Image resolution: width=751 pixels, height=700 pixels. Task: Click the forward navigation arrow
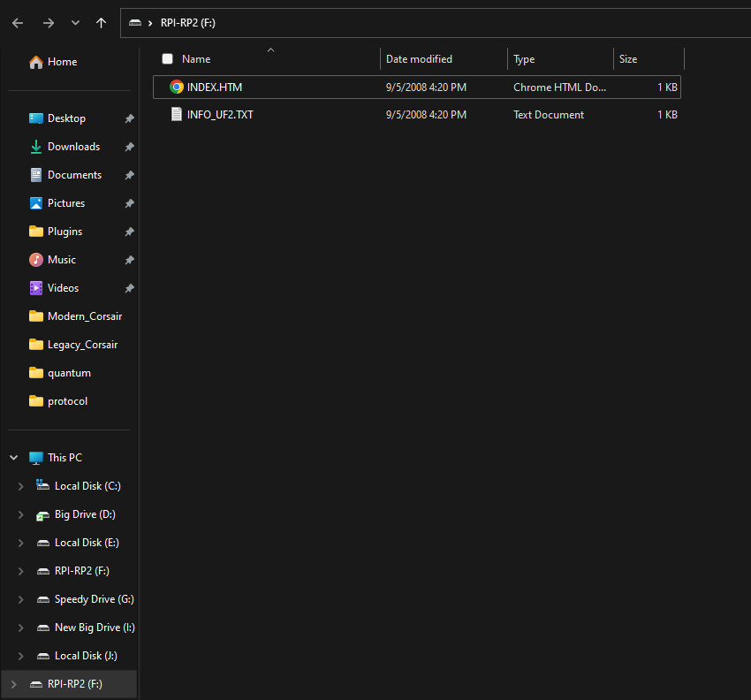click(x=49, y=23)
